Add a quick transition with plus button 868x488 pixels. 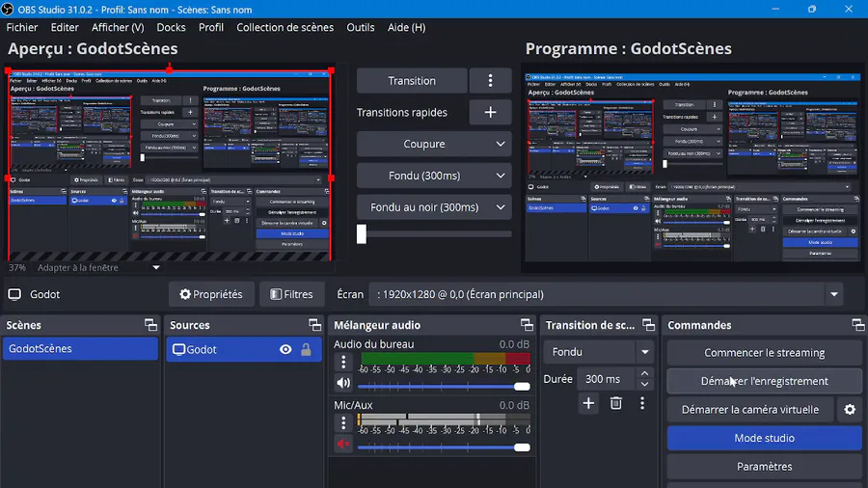tap(490, 112)
